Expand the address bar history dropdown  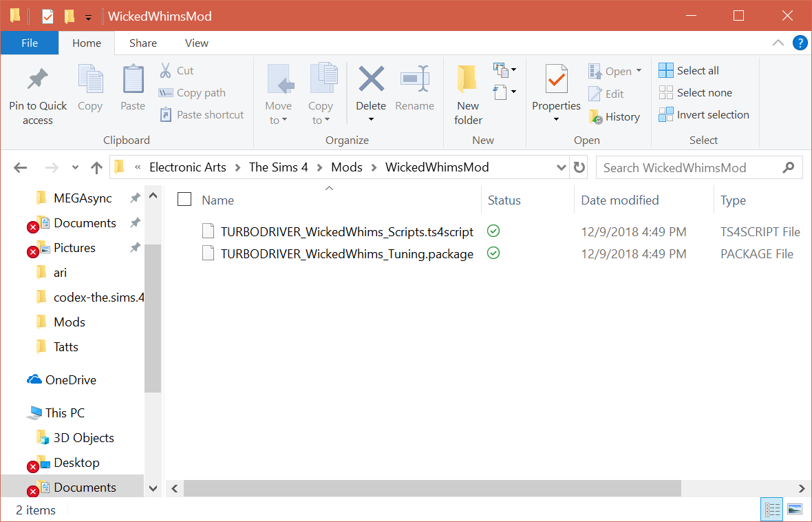(562, 167)
